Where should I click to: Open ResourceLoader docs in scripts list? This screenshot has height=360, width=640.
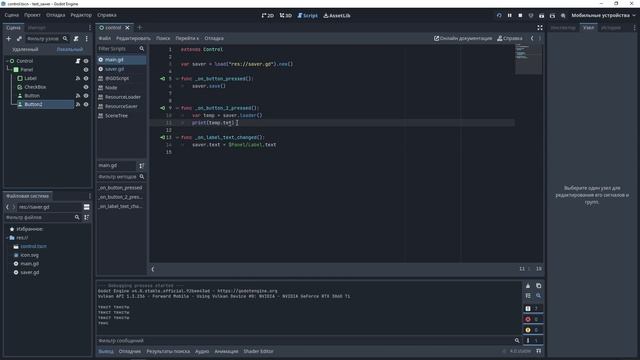122,97
